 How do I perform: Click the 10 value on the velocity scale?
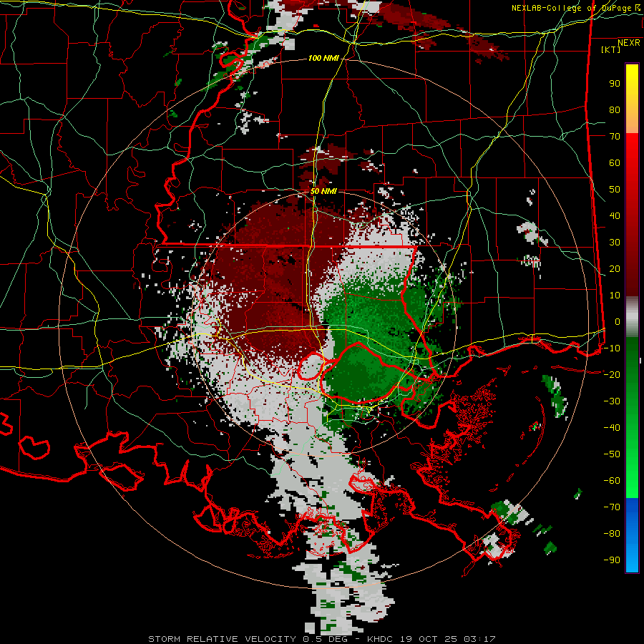pos(615,296)
